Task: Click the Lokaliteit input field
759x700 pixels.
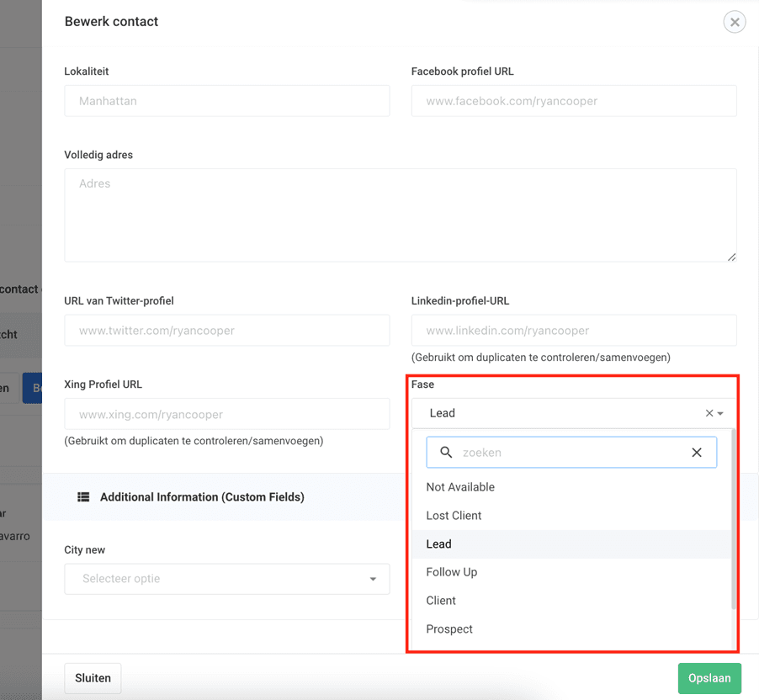Action: tap(226, 101)
